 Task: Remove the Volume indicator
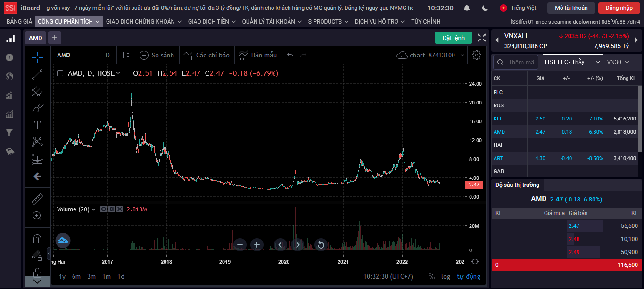point(120,209)
